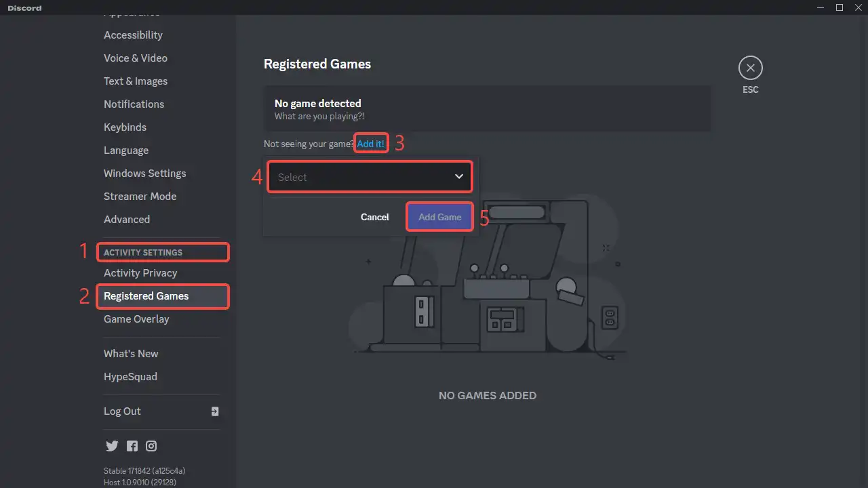Close settings with the ESC circle button

pyautogui.click(x=751, y=68)
